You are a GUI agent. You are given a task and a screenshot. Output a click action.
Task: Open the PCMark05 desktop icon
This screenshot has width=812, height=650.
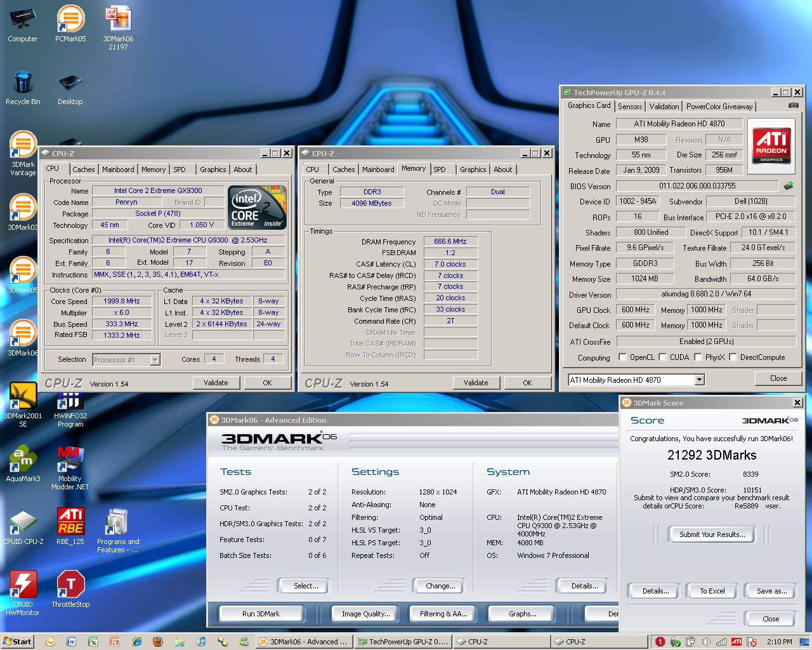[x=70, y=20]
